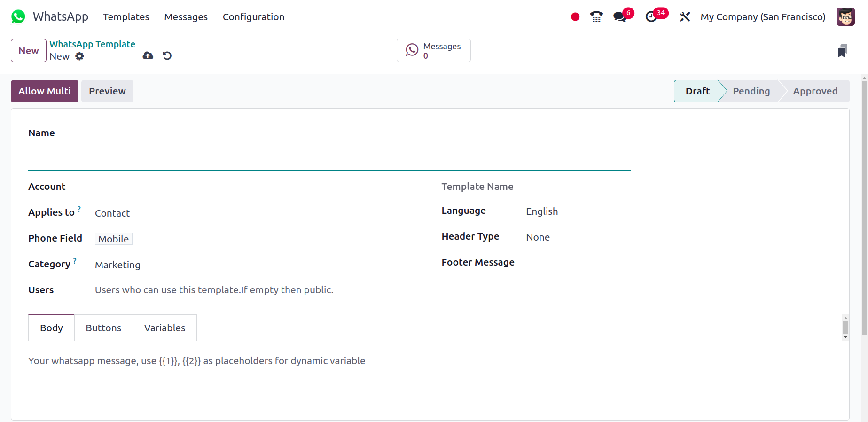Open the debug tools wrench icon

685,17
